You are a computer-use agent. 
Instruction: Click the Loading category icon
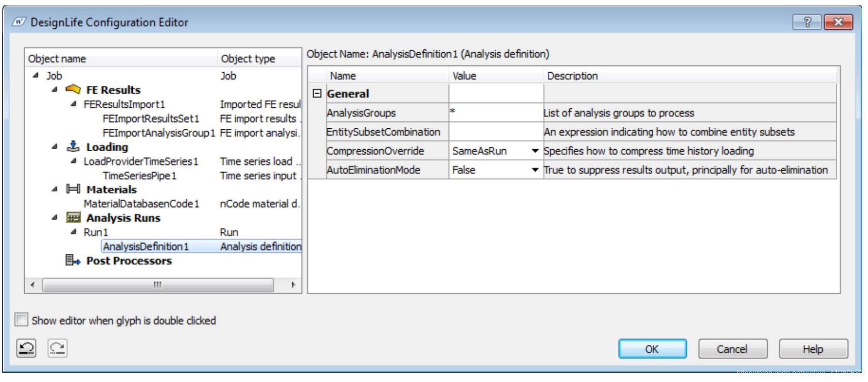click(73, 146)
